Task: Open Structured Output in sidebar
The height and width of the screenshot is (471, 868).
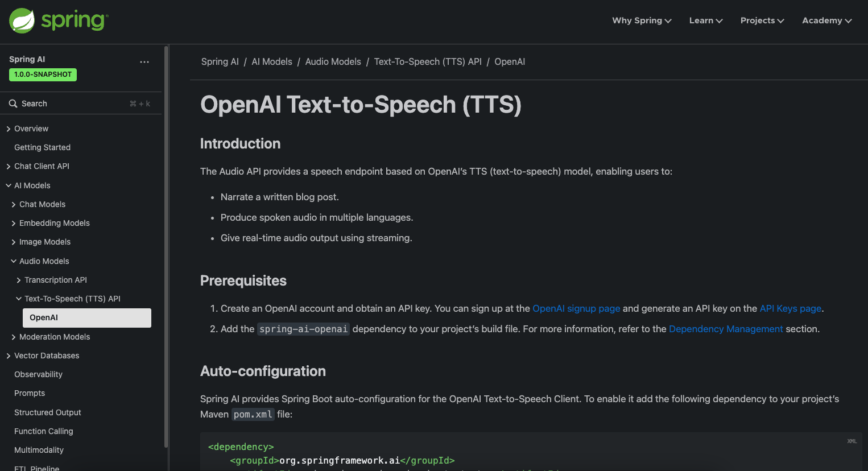Action: click(x=48, y=412)
